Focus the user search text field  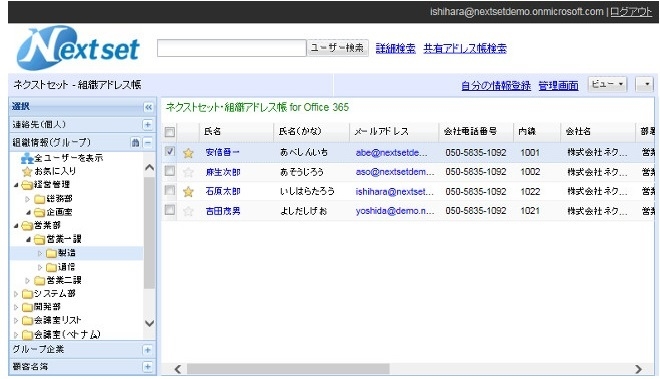tap(232, 48)
